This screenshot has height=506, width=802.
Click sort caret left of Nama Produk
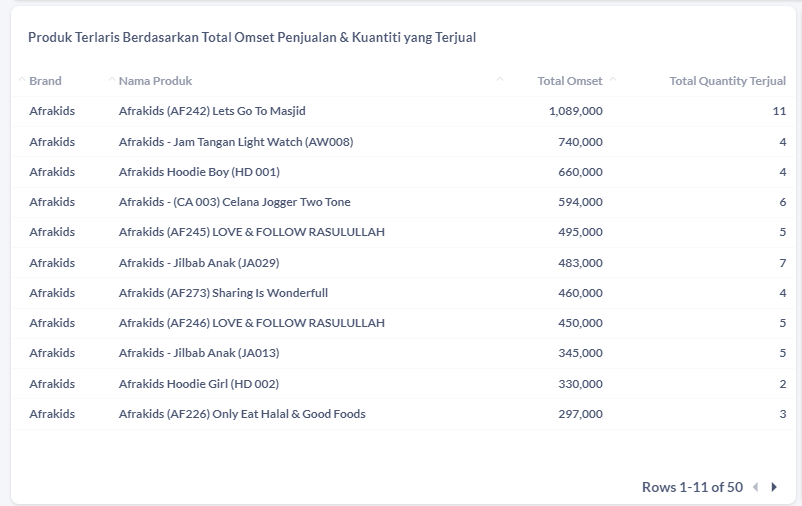coord(112,79)
